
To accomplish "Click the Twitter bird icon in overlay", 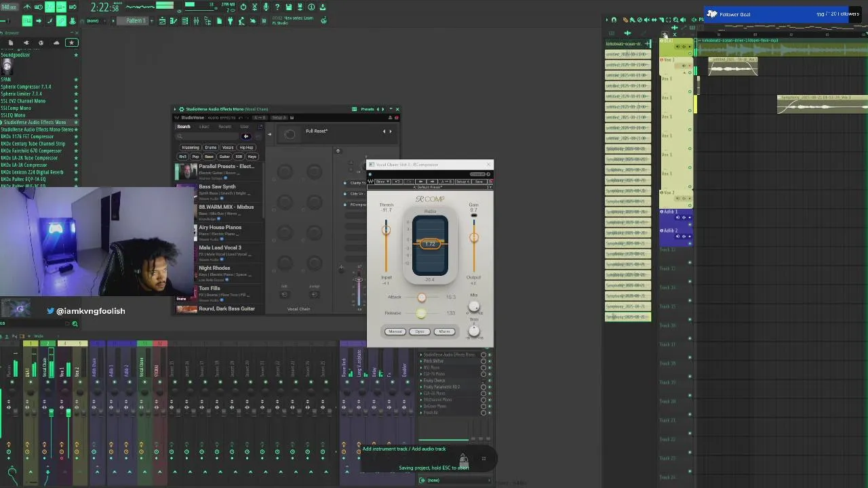I will click(x=50, y=311).
